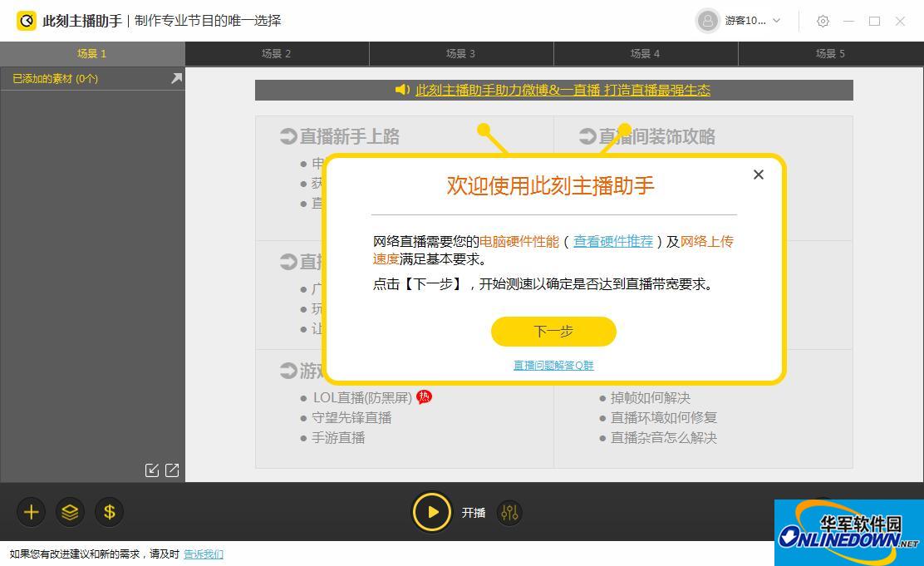Open the announcement banner link about 微博
The image size is (924, 566).
tap(563, 91)
